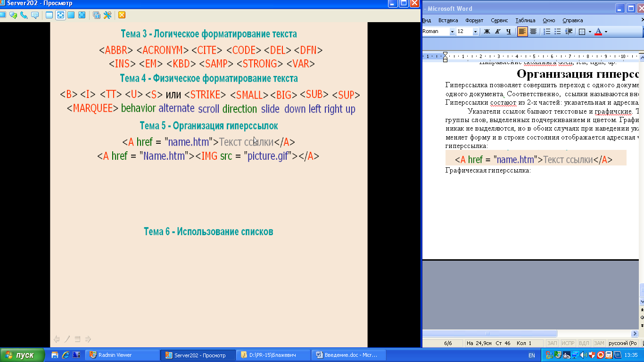Toggle ВДЛ extend selection in status bar

584,343
